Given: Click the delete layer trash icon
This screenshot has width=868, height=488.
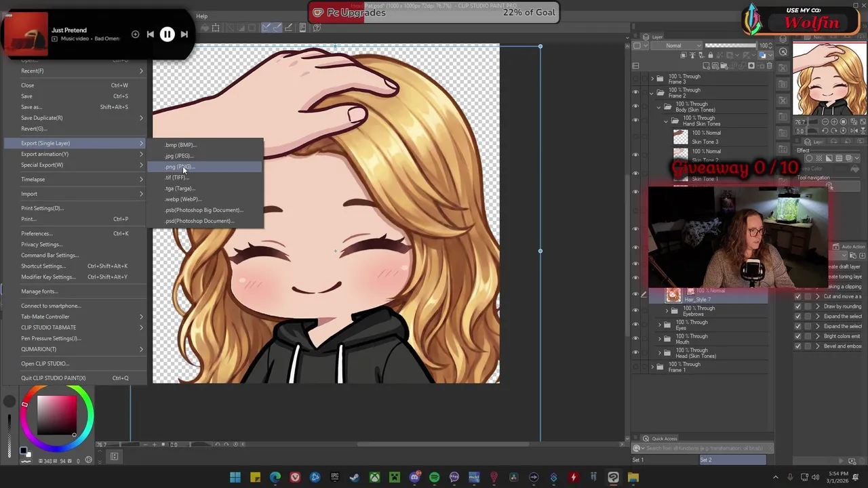Looking at the screenshot, I should tap(768, 66).
